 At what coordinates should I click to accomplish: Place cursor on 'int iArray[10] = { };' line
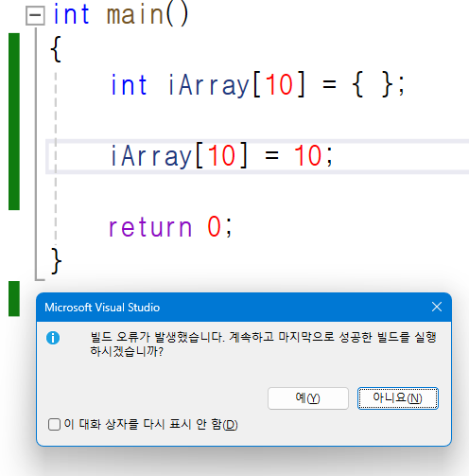click(257, 84)
